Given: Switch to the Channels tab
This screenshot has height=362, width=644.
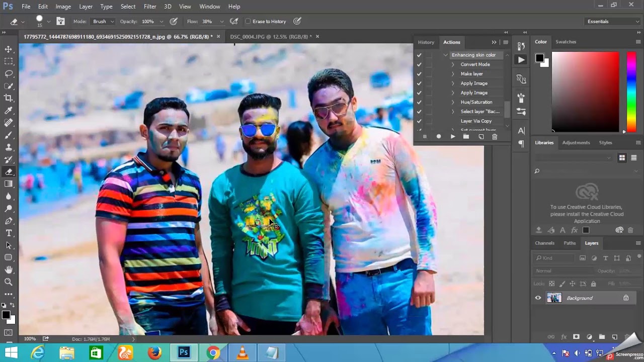Looking at the screenshot, I should pos(544,243).
